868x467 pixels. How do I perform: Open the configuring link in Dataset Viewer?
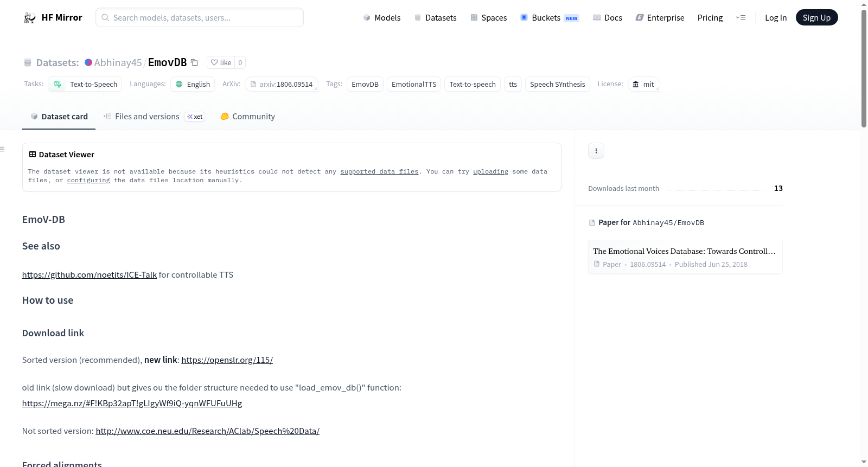tap(88, 180)
